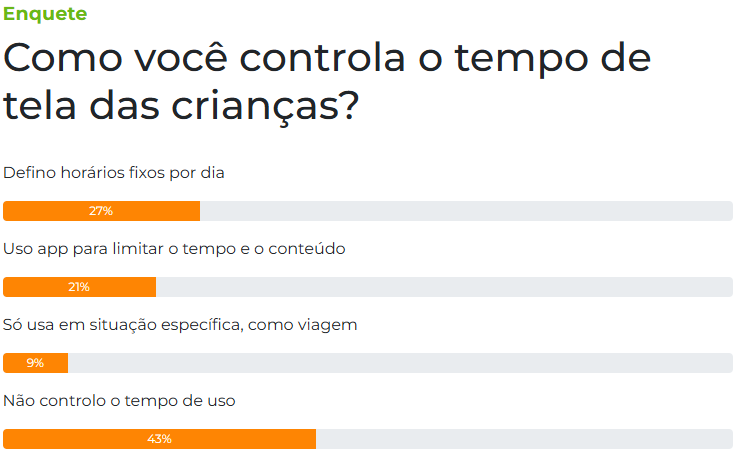This screenshot has height=462, width=744.
Task: Click the gray unfilled part of the 21% bar
Action: tap(445, 287)
